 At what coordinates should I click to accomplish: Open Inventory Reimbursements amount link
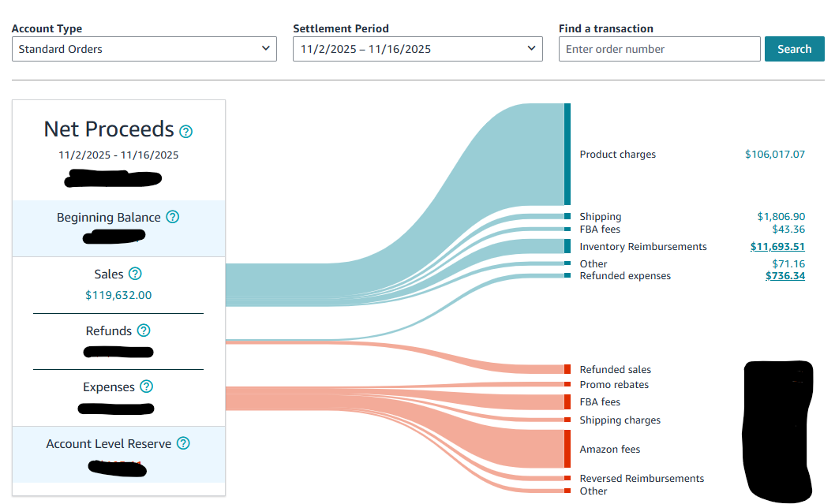[777, 247]
